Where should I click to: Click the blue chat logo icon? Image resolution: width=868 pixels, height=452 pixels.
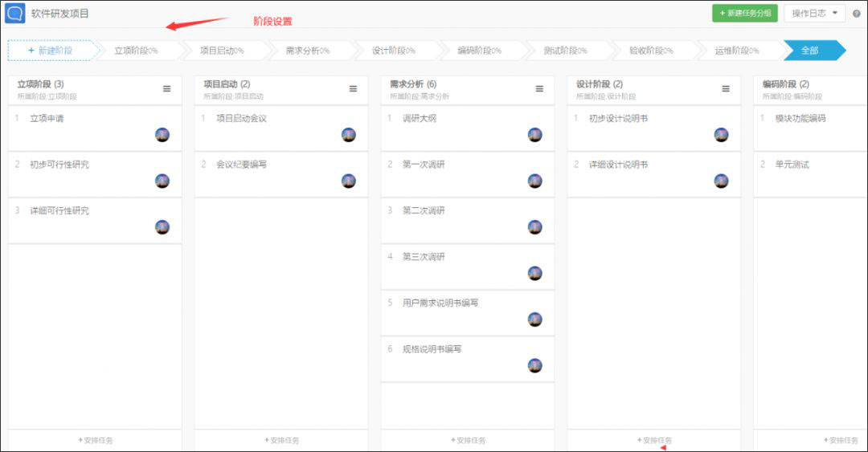click(15, 14)
